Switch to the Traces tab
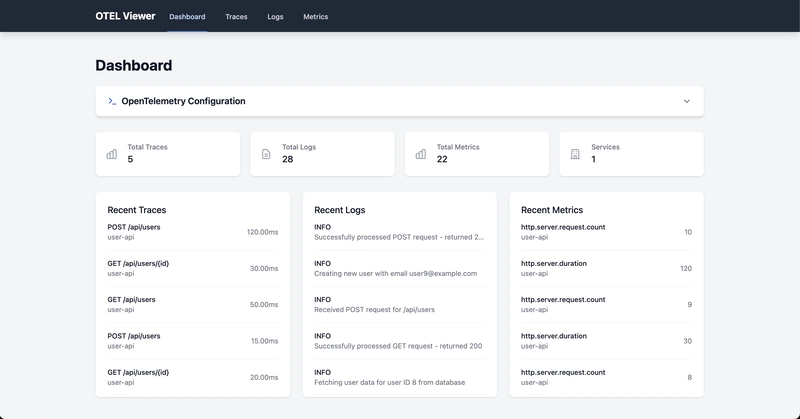The height and width of the screenshot is (419, 800). (236, 17)
